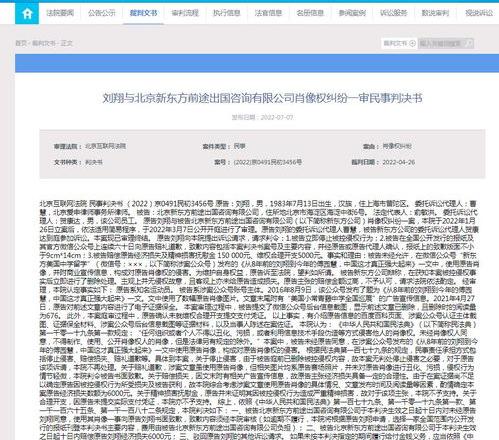Expand the 裁判文书 search type dropdown
The image size is (499, 440).
399,43
